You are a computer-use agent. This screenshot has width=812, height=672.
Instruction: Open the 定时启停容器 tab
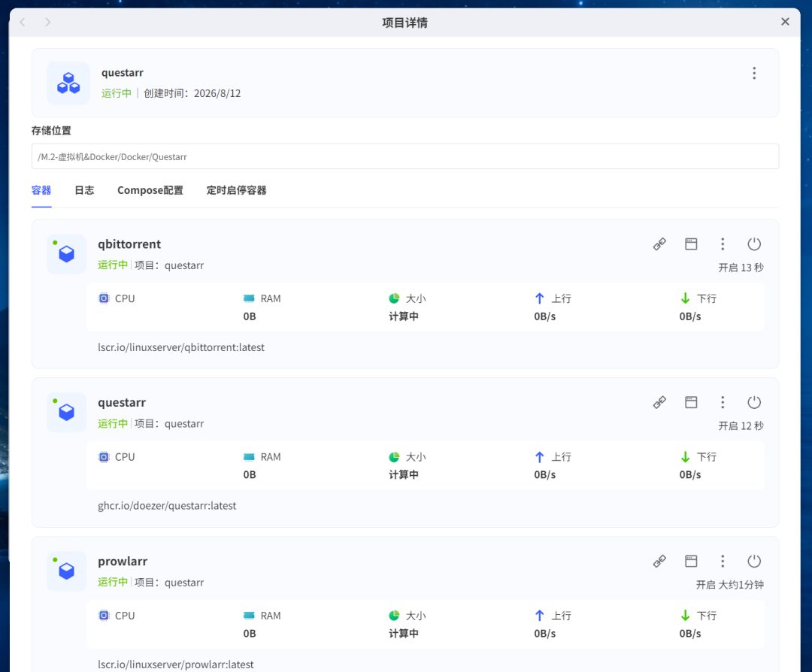[x=236, y=190]
